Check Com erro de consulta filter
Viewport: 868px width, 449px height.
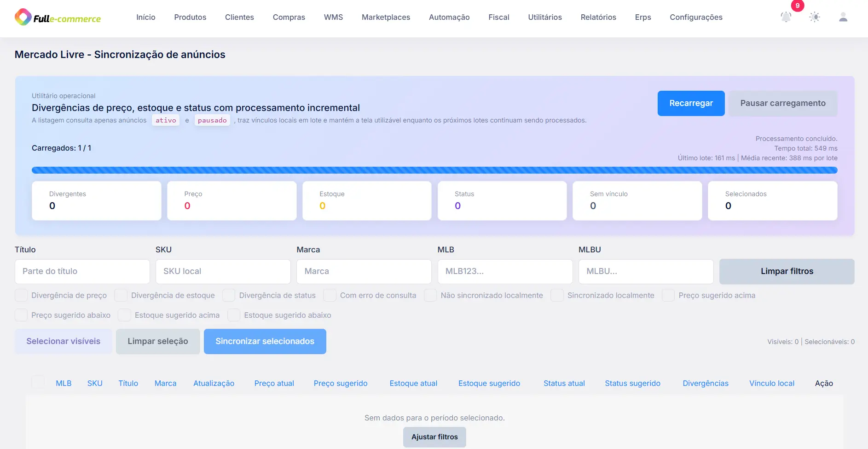[330, 295]
